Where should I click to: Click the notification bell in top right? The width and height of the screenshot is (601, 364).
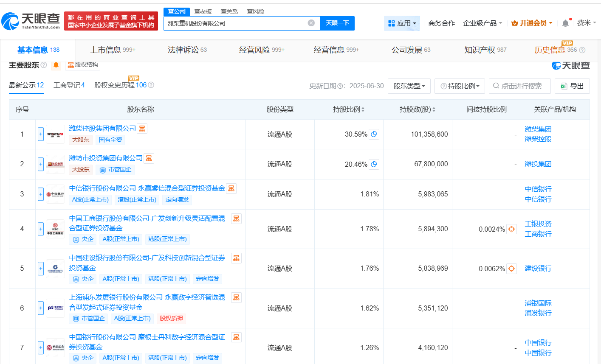pos(565,22)
